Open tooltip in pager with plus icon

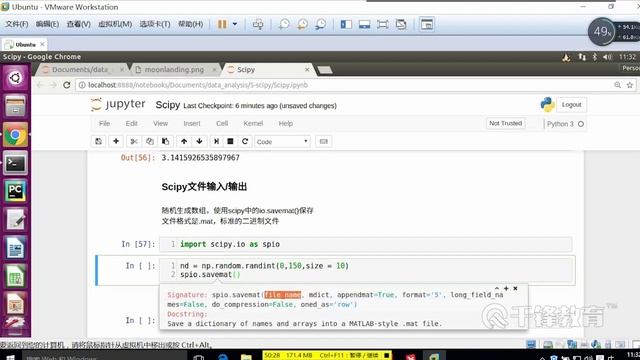[506, 288]
